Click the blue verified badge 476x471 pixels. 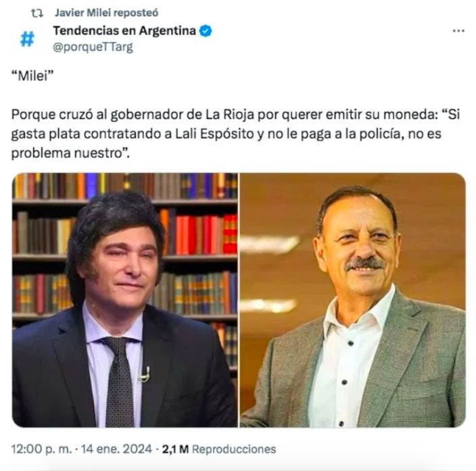pyautogui.click(x=206, y=31)
